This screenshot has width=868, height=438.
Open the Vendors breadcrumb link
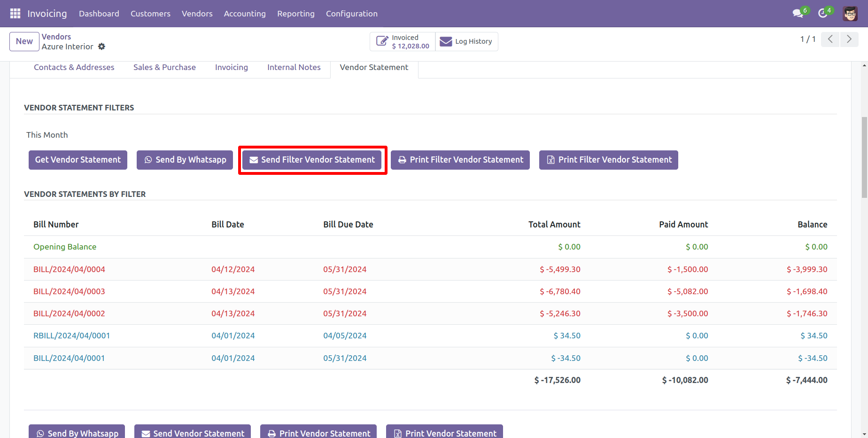pos(56,37)
